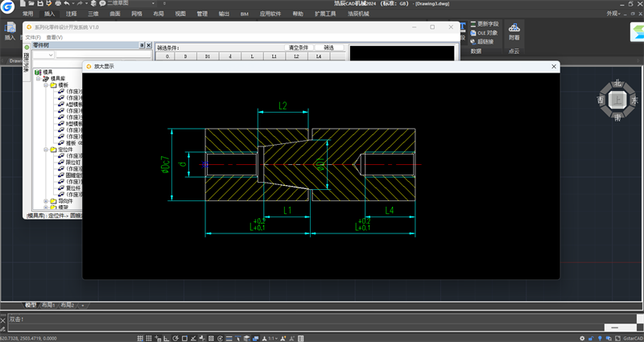Switch to the 布局1 layout tab
This screenshot has width=644, height=342.
click(47, 306)
